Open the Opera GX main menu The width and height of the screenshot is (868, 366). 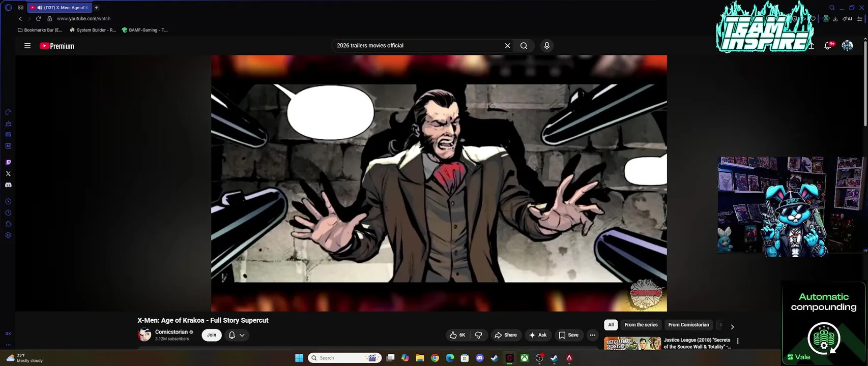8,8
